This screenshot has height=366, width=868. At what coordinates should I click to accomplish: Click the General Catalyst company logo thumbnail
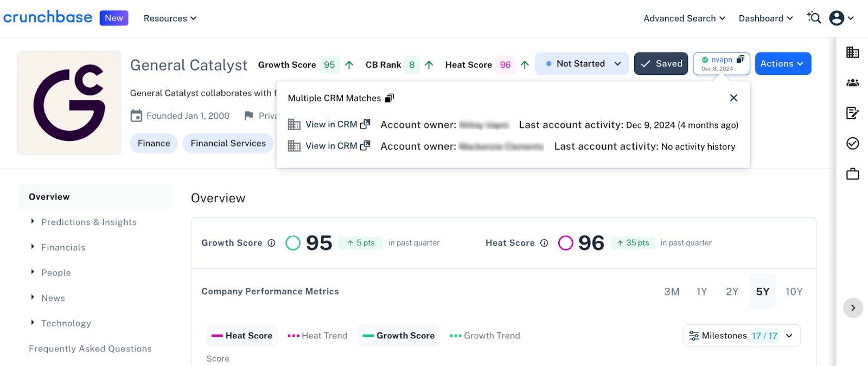pyautogui.click(x=69, y=102)
